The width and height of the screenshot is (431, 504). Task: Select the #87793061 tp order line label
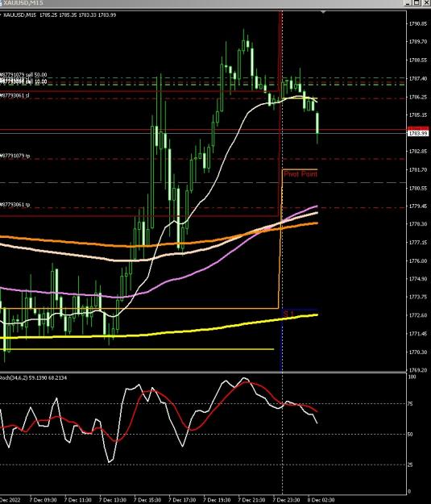[15, 205]
